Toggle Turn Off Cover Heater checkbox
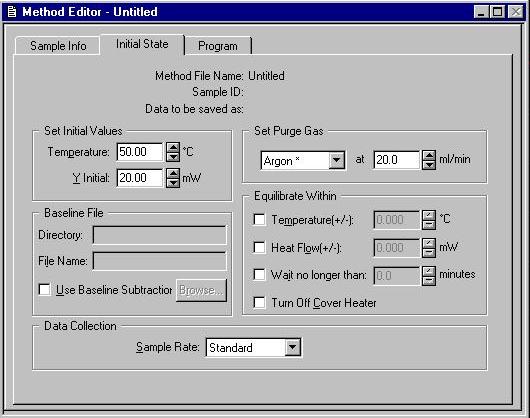The width and height of the screenshot is (530, 418). pos(259,302)
